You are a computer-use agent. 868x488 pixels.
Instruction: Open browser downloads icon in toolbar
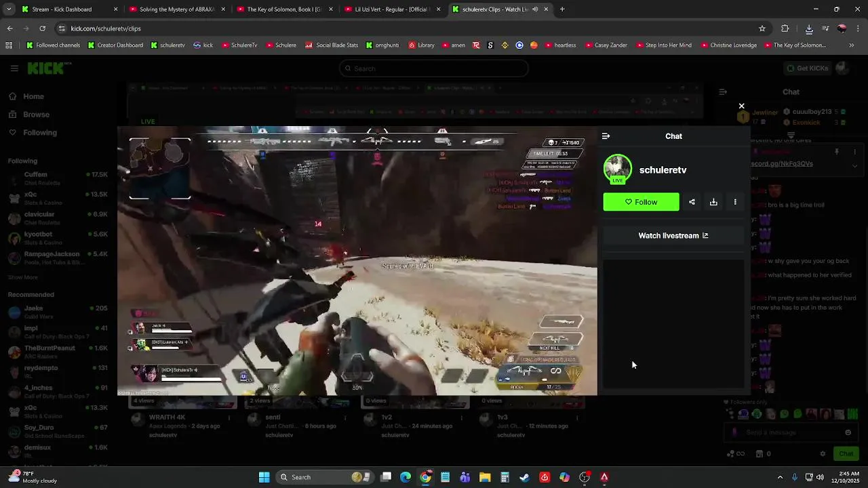point(809,28)
